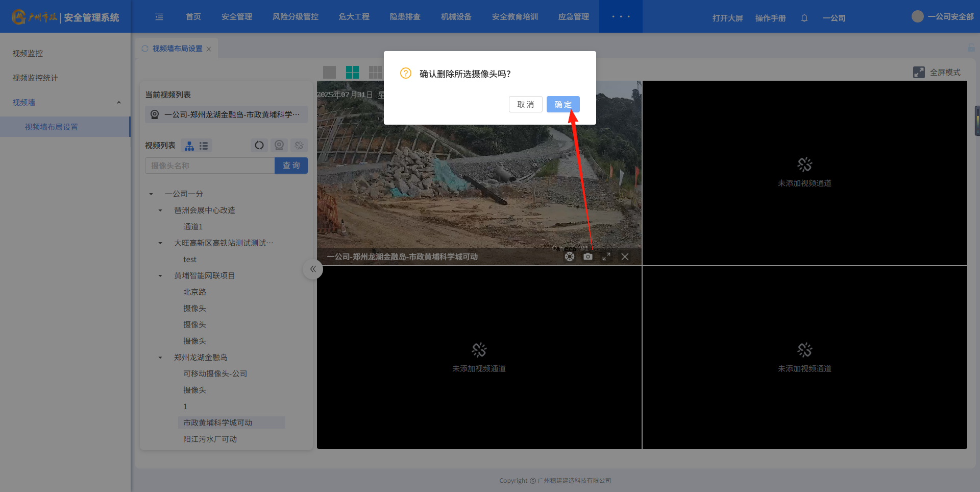
Task: Click the notification bell icon
Action: coord(804,18)
